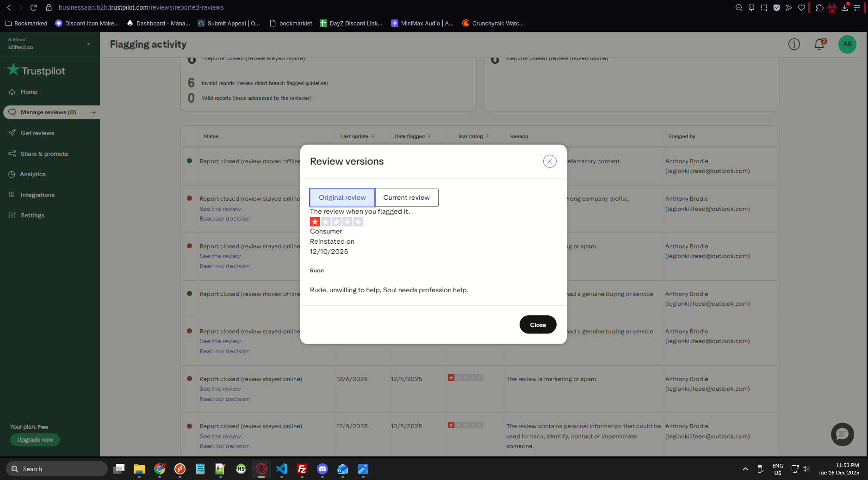
Task: Click the volume speaker icon in tray
Action: (x=806, y=469)
